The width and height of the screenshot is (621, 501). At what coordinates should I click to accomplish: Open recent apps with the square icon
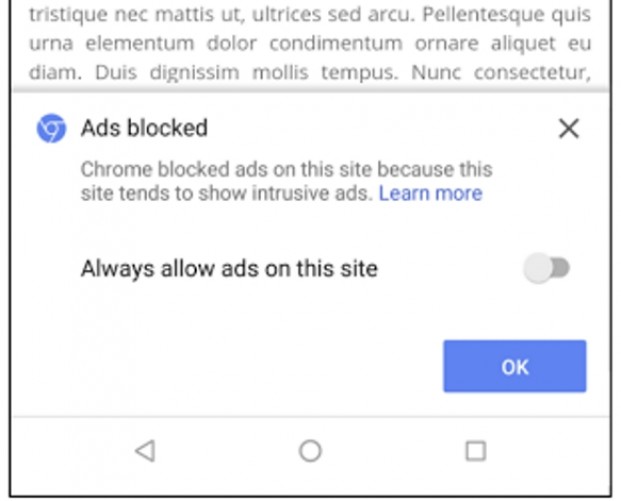pyautogui.click(x=476, y=451)
